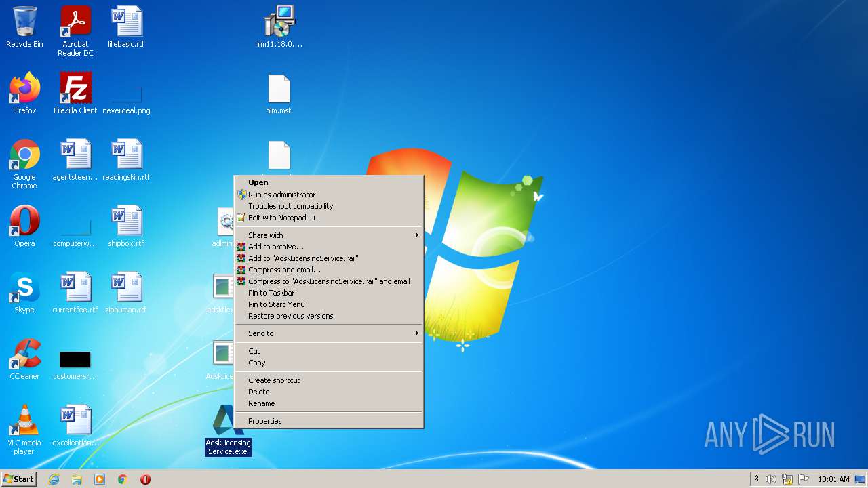Choose Rename in context menu

[x=329, y=403]
